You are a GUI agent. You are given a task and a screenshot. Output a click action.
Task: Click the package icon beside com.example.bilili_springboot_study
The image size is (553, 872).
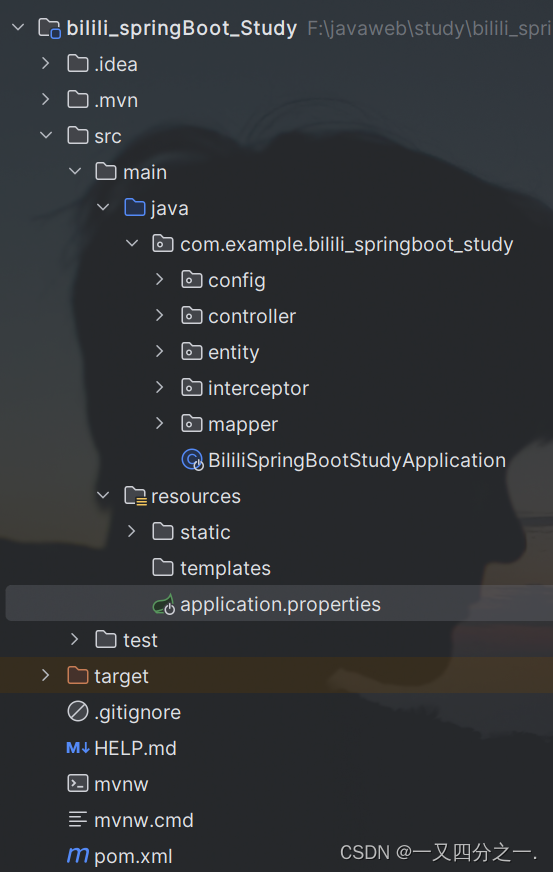point(163,243)
